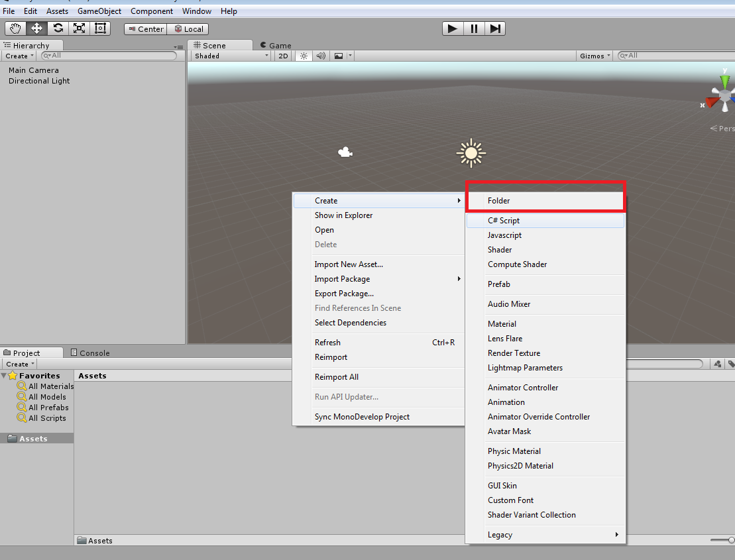Screen dimensions: 735x560
Task: Toggle pivot Center mode button
Action: click(x=146, y=29)
